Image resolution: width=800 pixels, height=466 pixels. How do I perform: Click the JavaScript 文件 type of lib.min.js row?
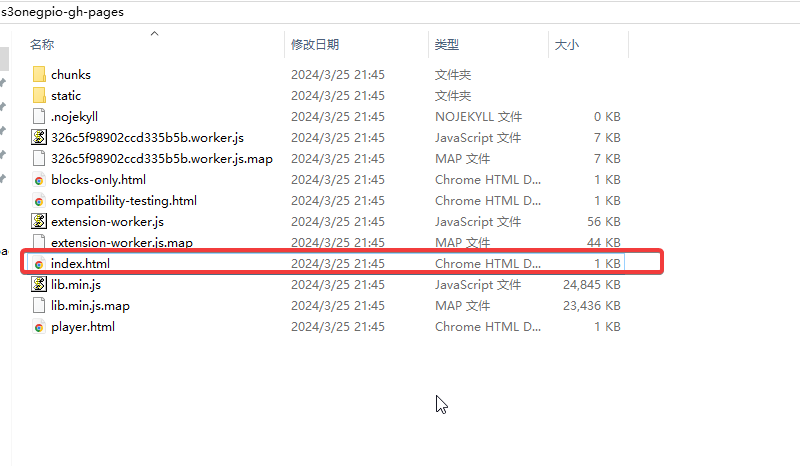point(478,284)
